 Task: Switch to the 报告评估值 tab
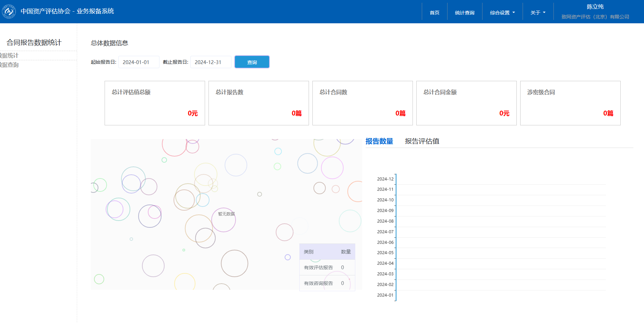(422, 141)
